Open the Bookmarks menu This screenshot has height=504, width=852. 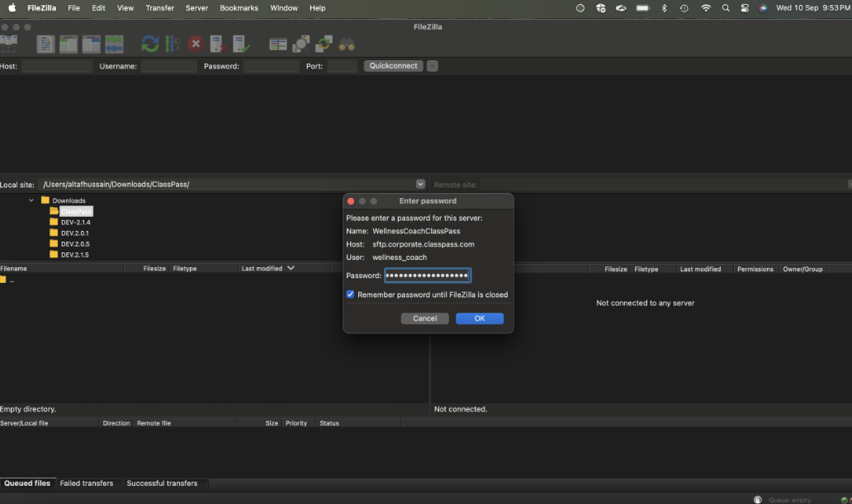239,8
